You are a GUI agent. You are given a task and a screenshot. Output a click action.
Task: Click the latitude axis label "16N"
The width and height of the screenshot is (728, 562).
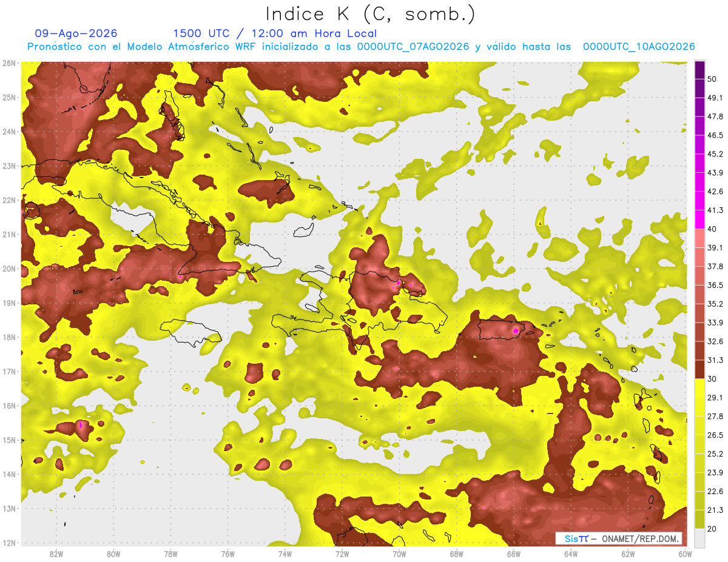click(8, 406)
